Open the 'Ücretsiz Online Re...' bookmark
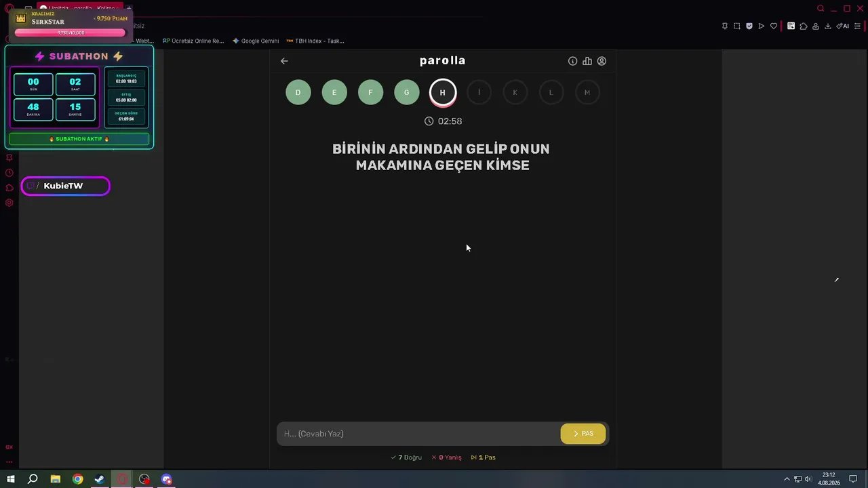This screenshot has width=868, height=488. coord(193,41)
